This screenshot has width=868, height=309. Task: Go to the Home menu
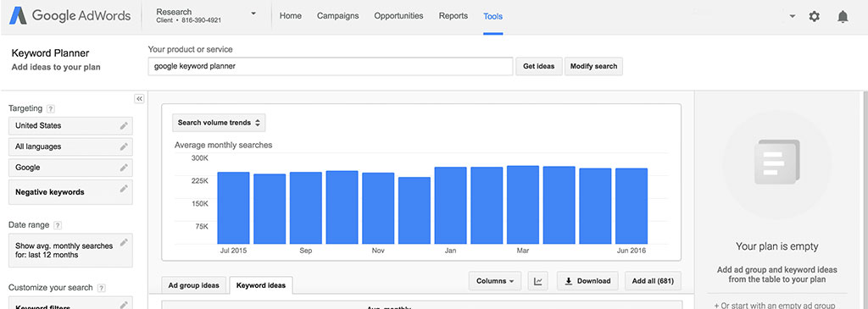pos(291,16)
